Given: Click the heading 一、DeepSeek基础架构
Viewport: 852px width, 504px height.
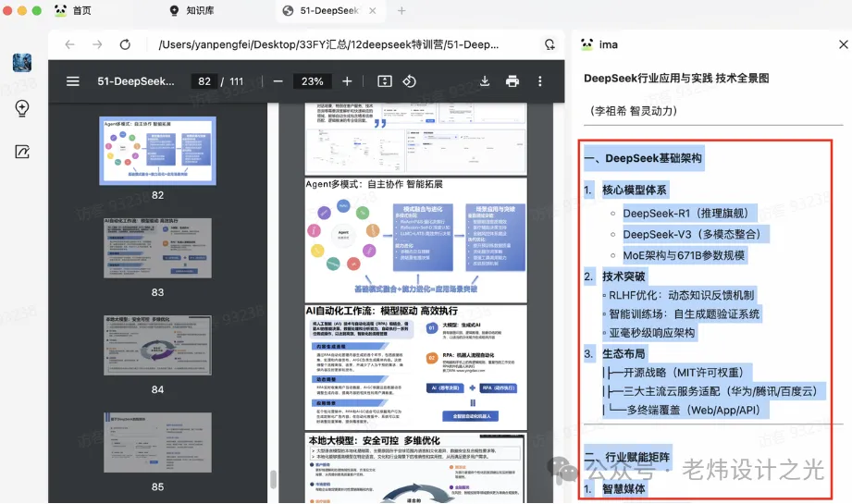Looking at the screenshot, I should [x=644, y=158].
